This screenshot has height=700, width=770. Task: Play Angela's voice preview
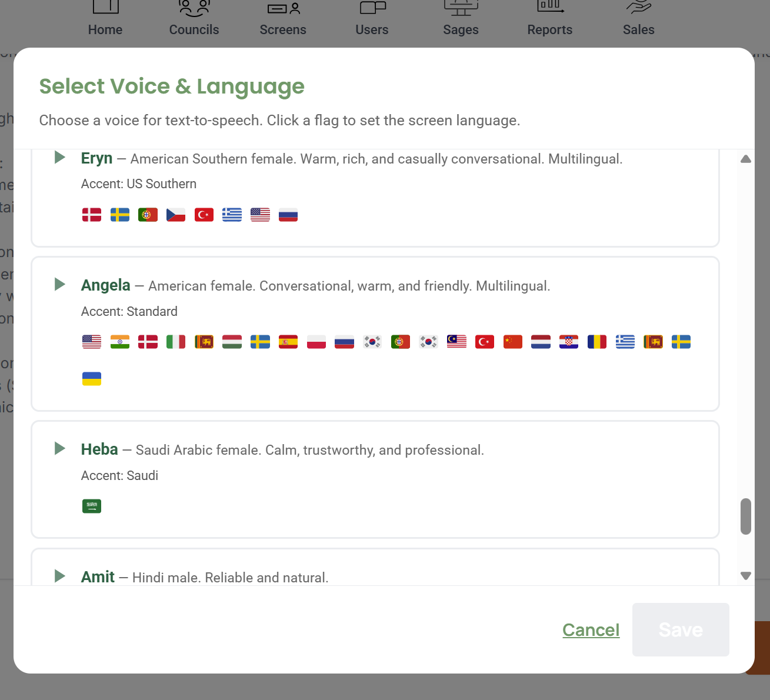pos(59,284)
